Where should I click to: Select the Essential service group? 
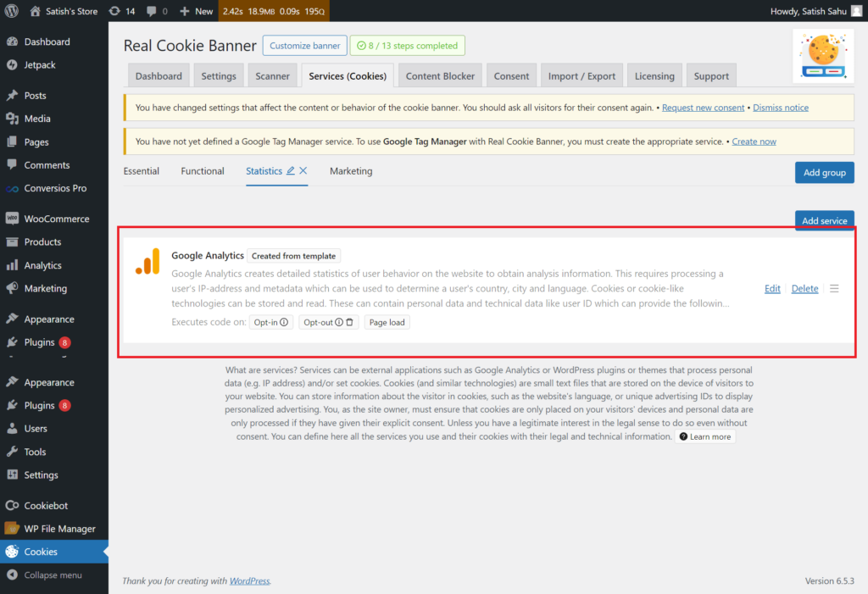[x=142, y=171]
